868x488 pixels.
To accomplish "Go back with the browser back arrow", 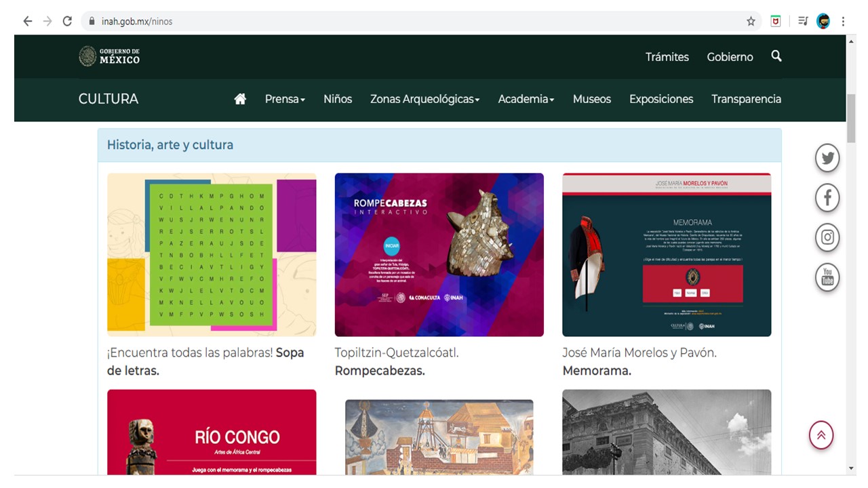I will tap(27, 21).
